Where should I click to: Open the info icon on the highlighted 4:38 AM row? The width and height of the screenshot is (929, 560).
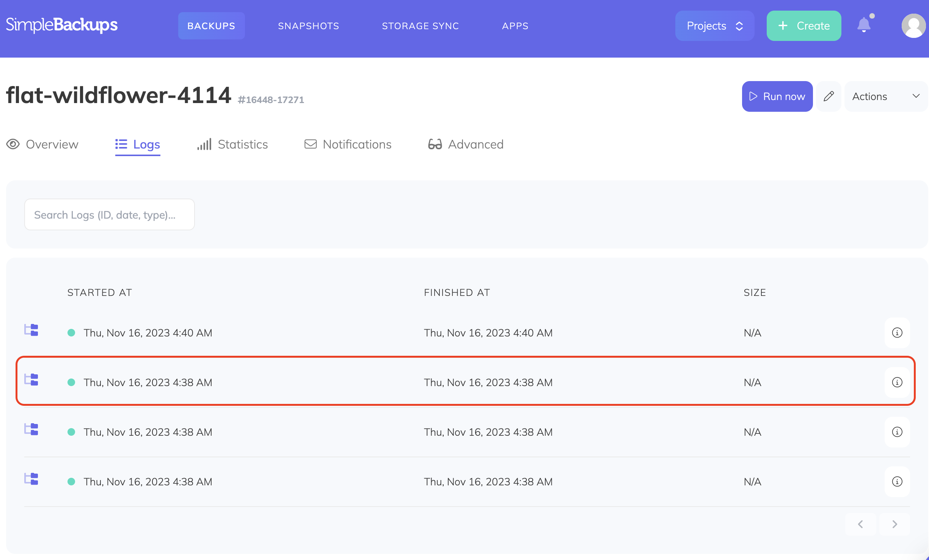coord(897,382)
